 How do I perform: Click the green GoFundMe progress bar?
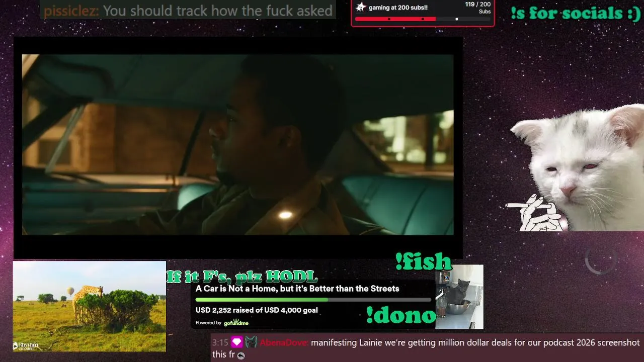tap(313, 300)
